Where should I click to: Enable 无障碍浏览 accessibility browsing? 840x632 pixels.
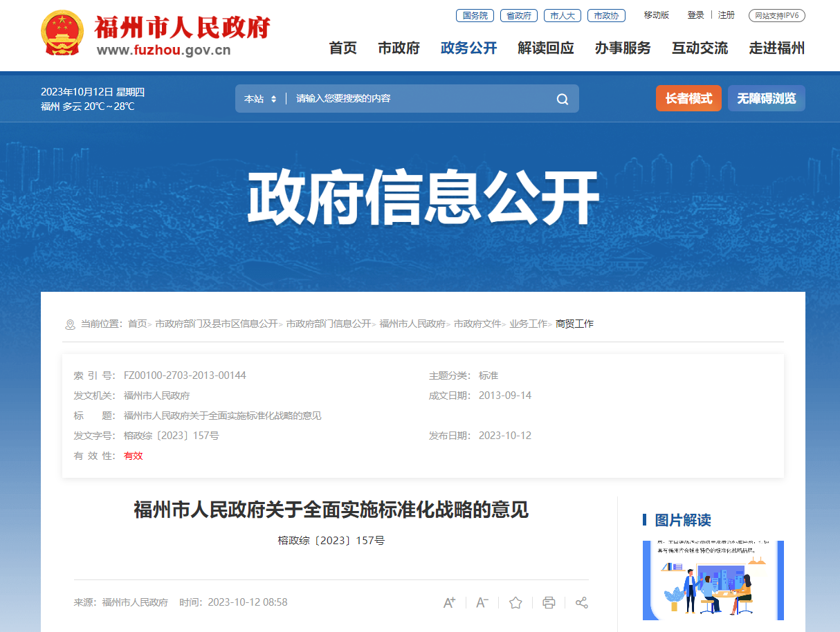[766, 98]
